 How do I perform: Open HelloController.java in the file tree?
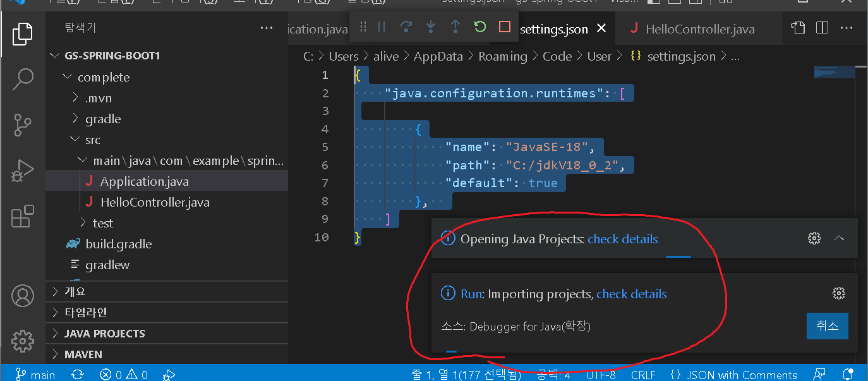[x=167, y=202]
